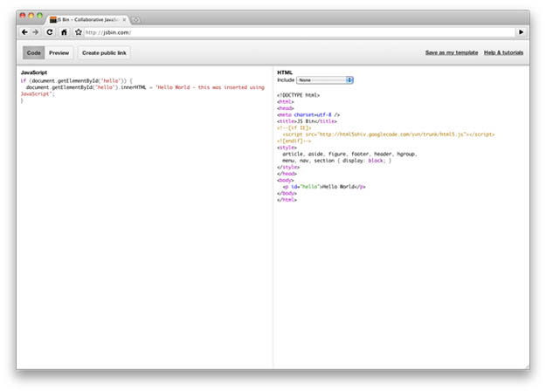Click the p id hello line

(x=324, y=187)
